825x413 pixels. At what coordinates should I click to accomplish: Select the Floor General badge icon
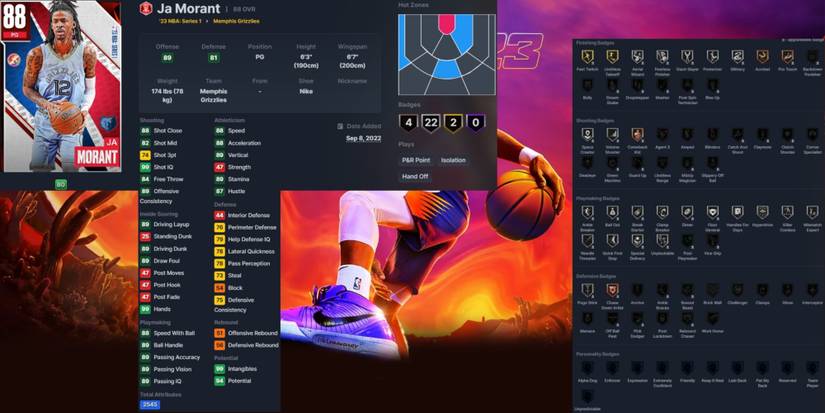tap(712, 213)
